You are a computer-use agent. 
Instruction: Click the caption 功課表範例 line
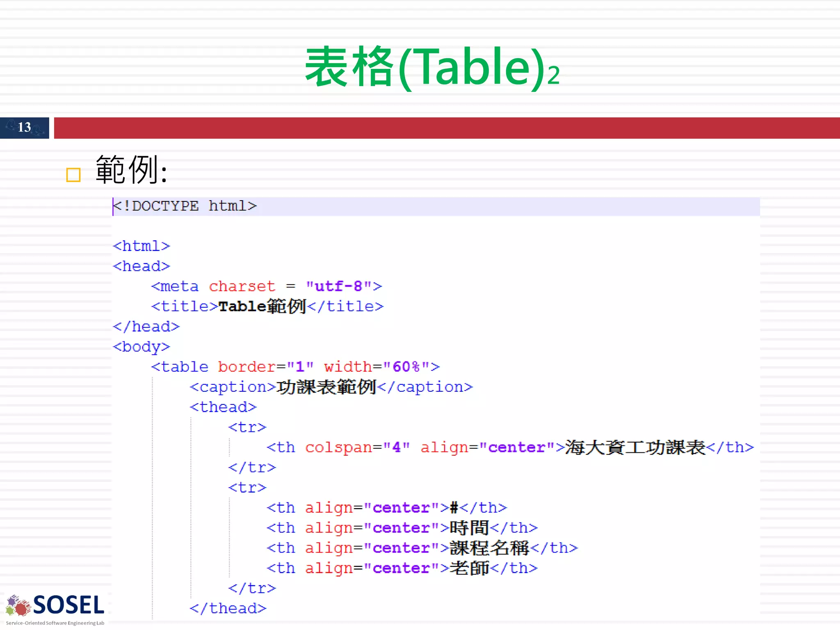coord(331,387)
